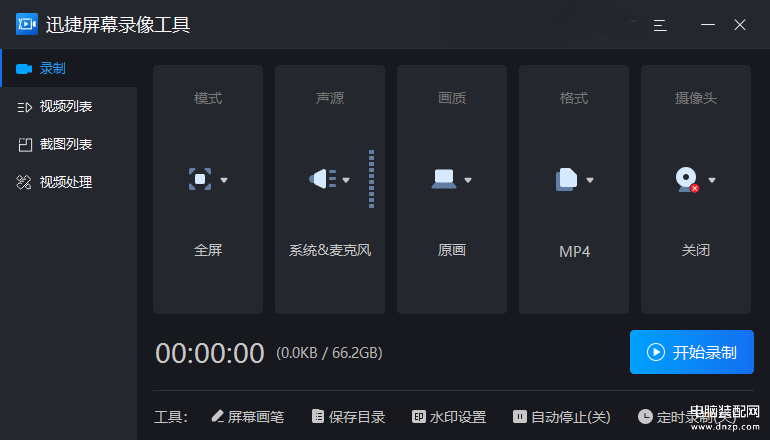Click the 格式 card heading
770x440 pixels.
574,98
